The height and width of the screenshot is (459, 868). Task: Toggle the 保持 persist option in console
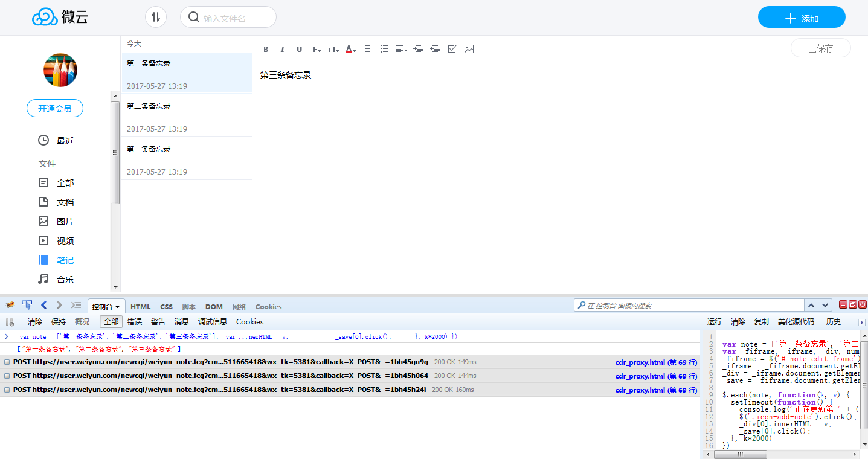click(x=59, y=322)
